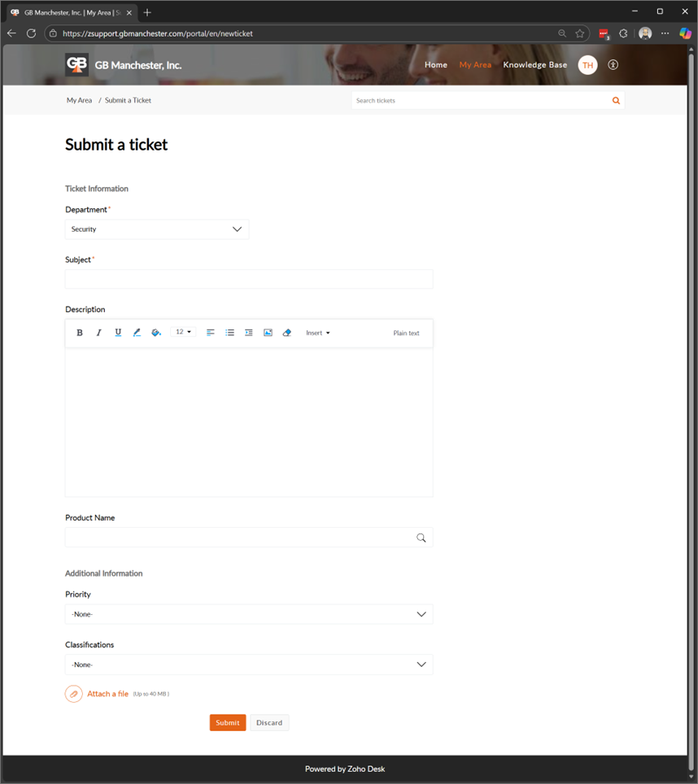
Task: Open the font size 12 dropdown
Action: tap(184, 332)
